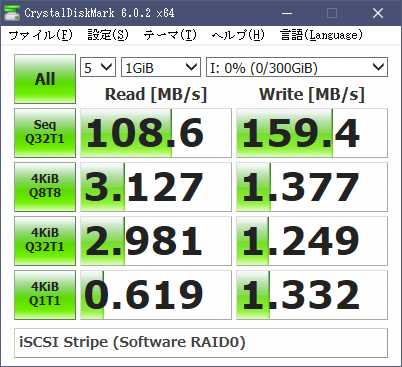Open the 1GiB test size dropdown
This screenshot has width=402, height=367.
(161, 67)
